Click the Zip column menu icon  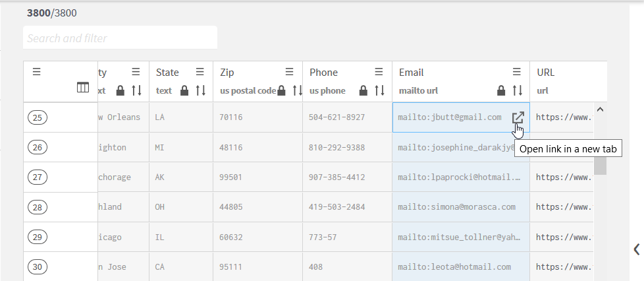coord(290,72)
